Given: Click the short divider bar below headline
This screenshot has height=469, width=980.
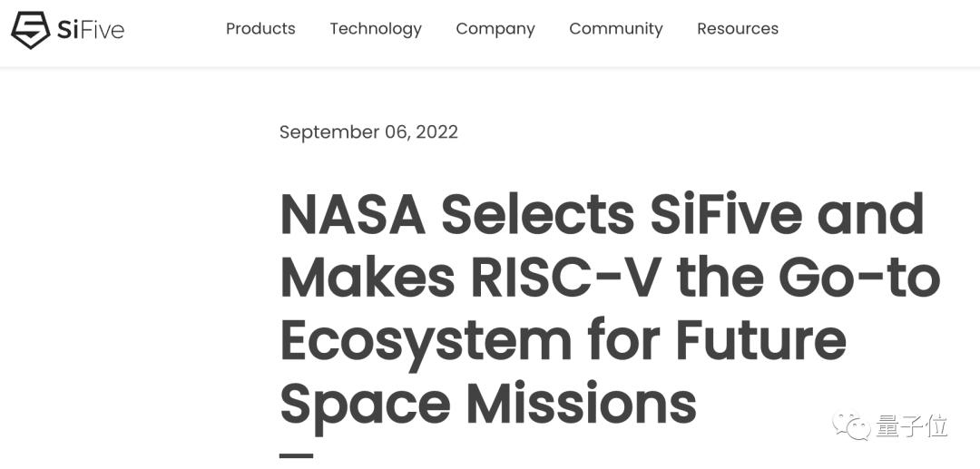Looking at the screenshot, I should click(296, 456).
